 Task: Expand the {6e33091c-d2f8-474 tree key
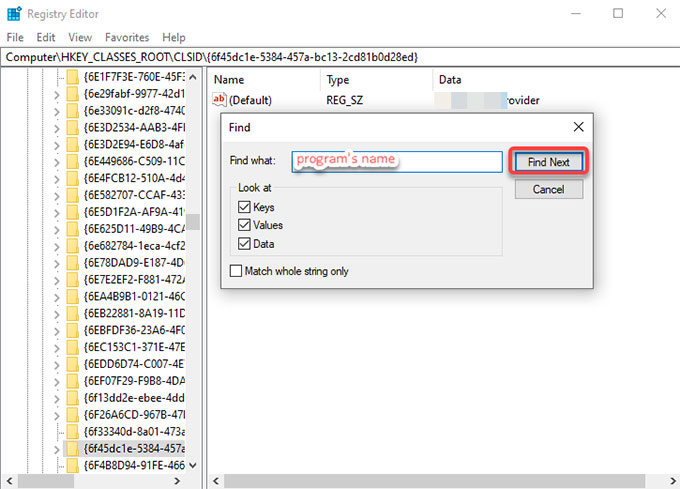coord(56,111)
